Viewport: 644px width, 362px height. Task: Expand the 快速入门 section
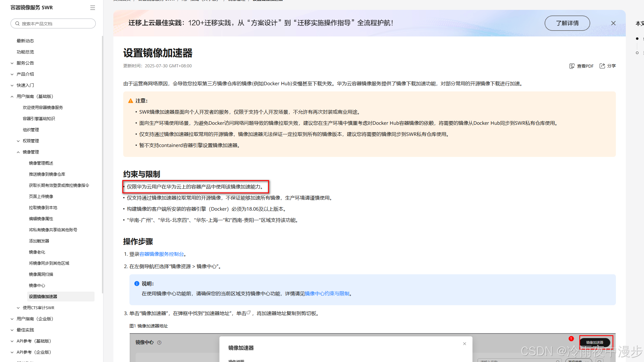(x=12, y=85)
